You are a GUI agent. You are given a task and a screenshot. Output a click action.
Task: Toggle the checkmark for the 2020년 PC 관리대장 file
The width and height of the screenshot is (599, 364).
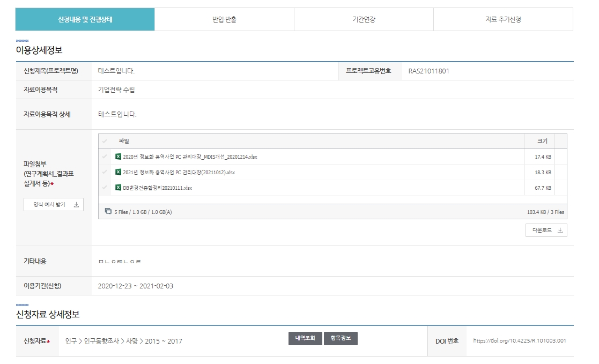pos(106,157)
